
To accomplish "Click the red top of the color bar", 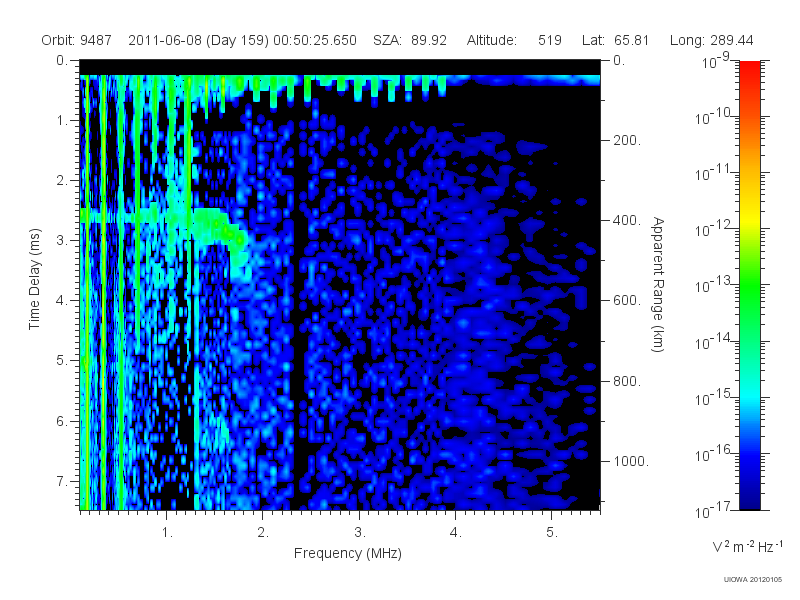I will pyautogui.click(x=750, y=71).
